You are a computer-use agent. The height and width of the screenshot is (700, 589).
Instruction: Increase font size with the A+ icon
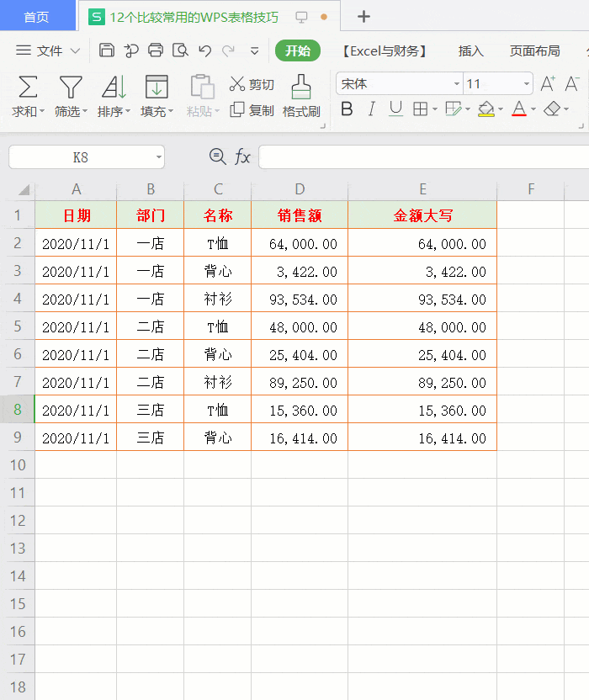(547, 83)
